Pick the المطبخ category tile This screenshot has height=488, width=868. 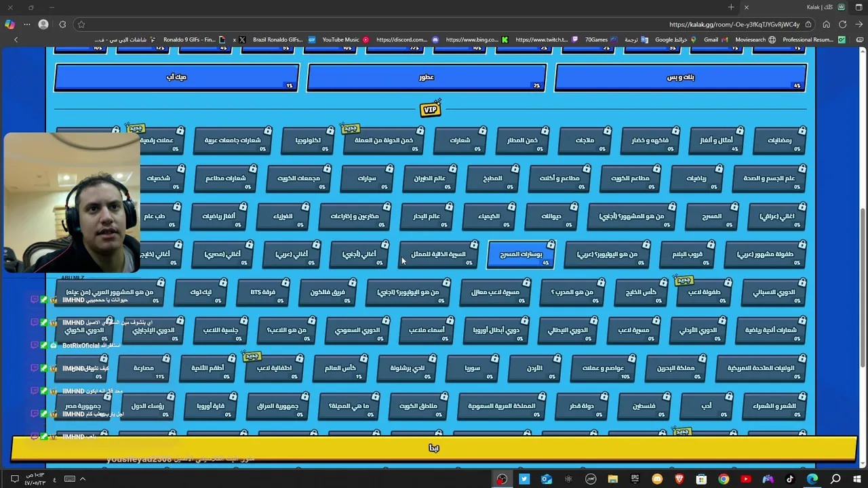pyautogui.click(x=492, y=179)
